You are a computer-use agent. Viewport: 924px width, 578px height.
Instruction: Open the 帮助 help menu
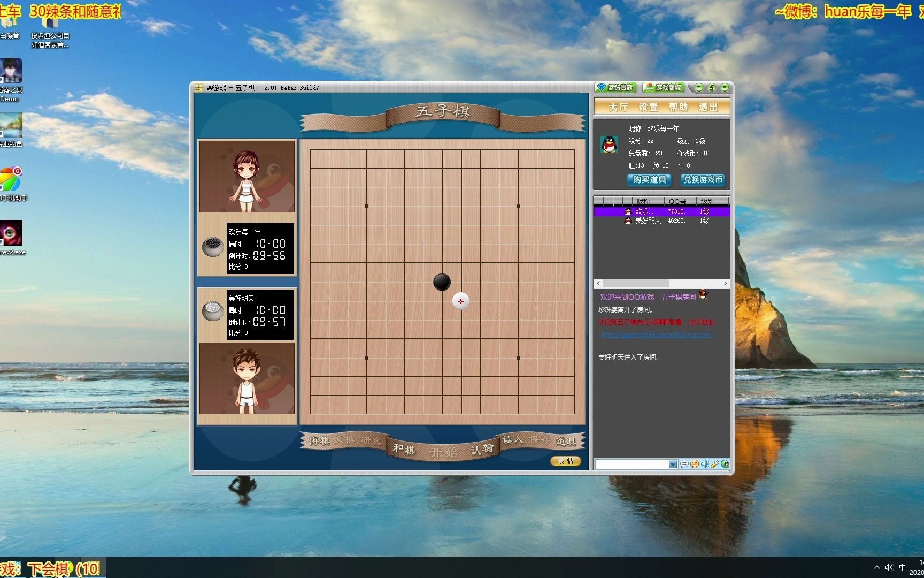(678, 107)
